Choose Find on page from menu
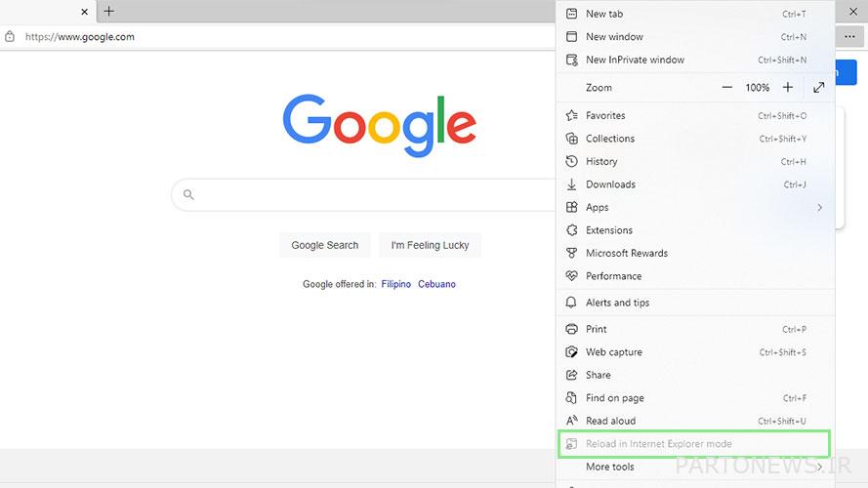The image size is (868, 488). click(614, 398)
